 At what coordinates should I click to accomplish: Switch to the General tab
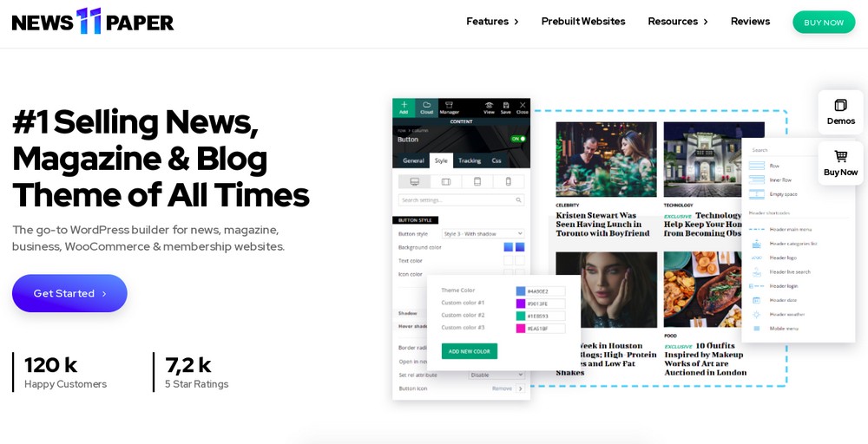(x=413, y=160)
